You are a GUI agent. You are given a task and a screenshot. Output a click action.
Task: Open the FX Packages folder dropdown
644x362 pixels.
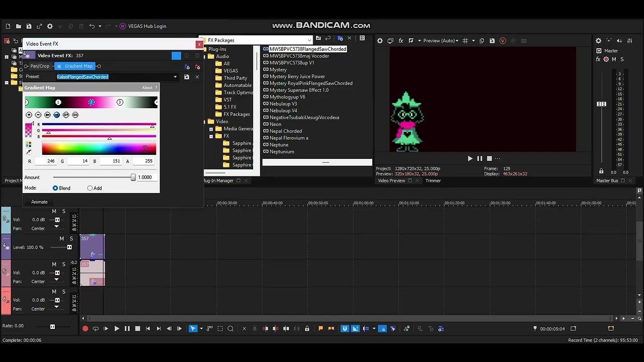pyautogui.click(x=309, y=40)
